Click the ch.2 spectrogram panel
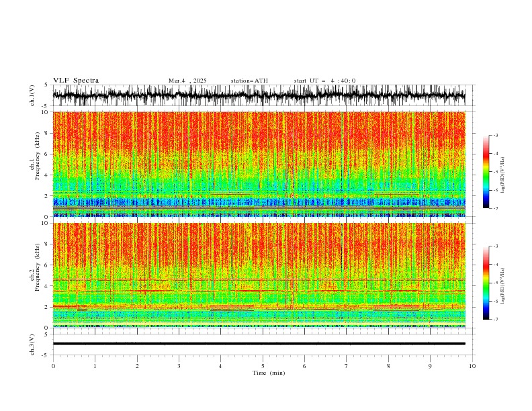 (x=259, y=275)
